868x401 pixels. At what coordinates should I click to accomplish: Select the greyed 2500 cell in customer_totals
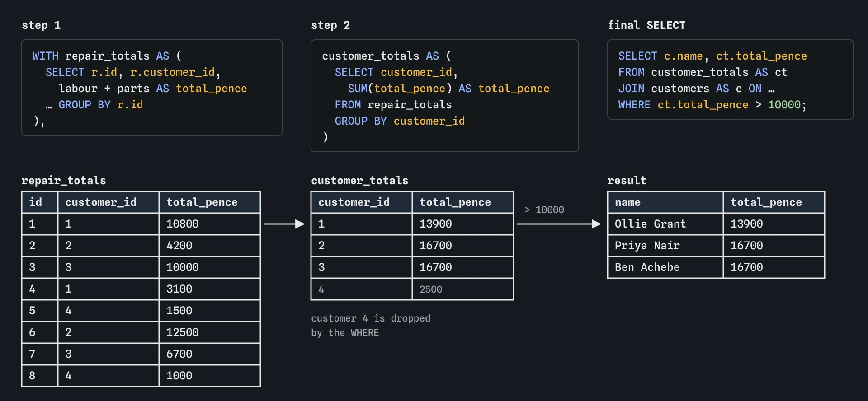tap(463, 289)
